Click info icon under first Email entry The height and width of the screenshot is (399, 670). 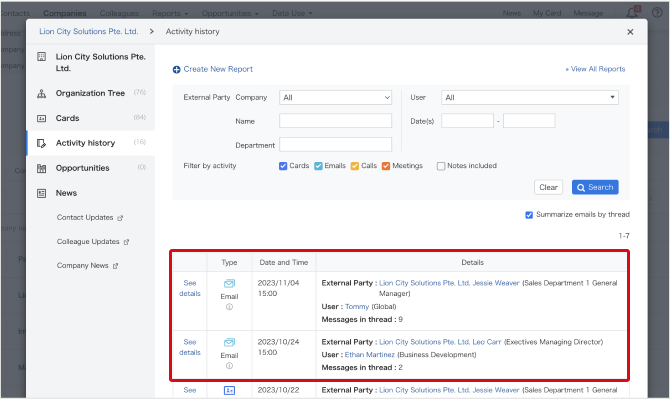click(229, 307)
